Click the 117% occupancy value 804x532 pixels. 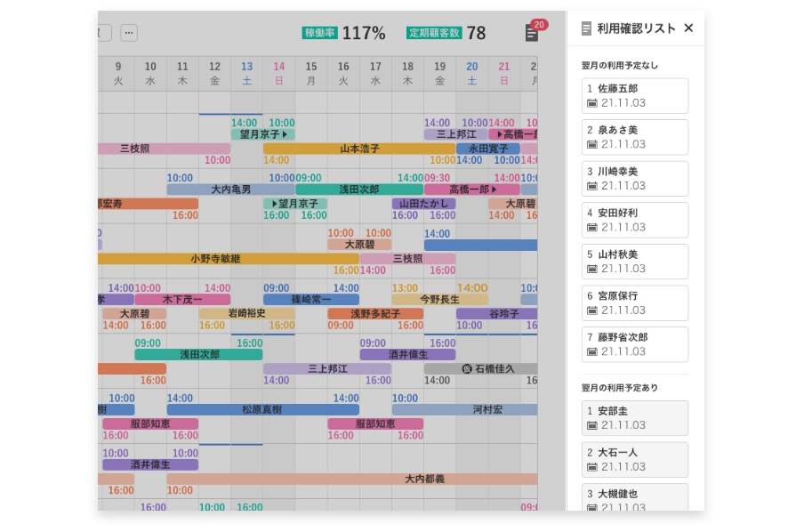pos(364,33)
